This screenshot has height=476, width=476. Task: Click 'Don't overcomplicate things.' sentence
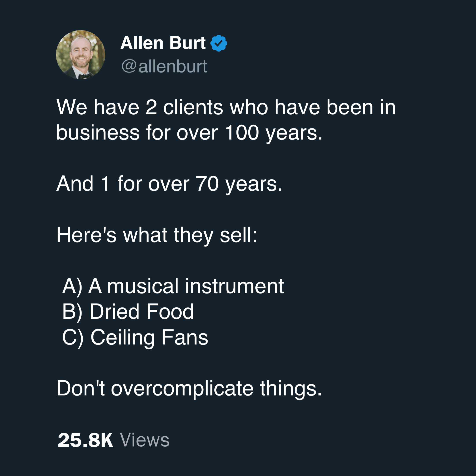click(189, 389)
